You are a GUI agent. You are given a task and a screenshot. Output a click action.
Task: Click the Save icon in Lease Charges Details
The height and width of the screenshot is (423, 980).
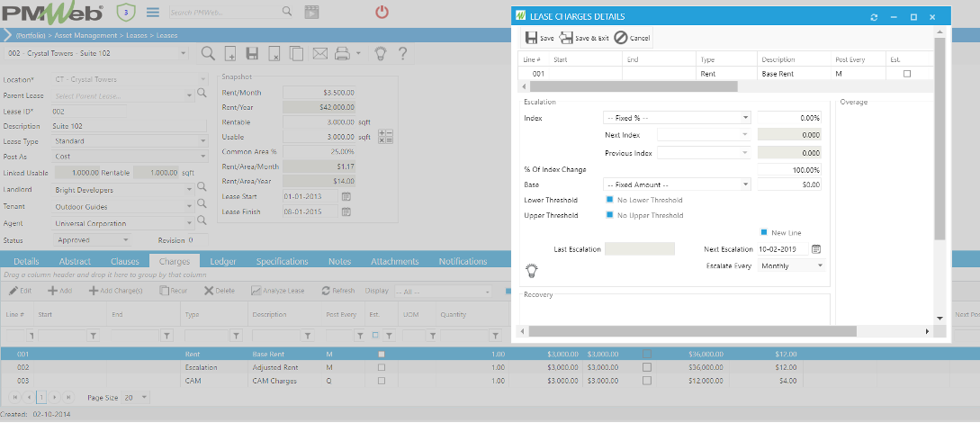(x=531, y=38)
